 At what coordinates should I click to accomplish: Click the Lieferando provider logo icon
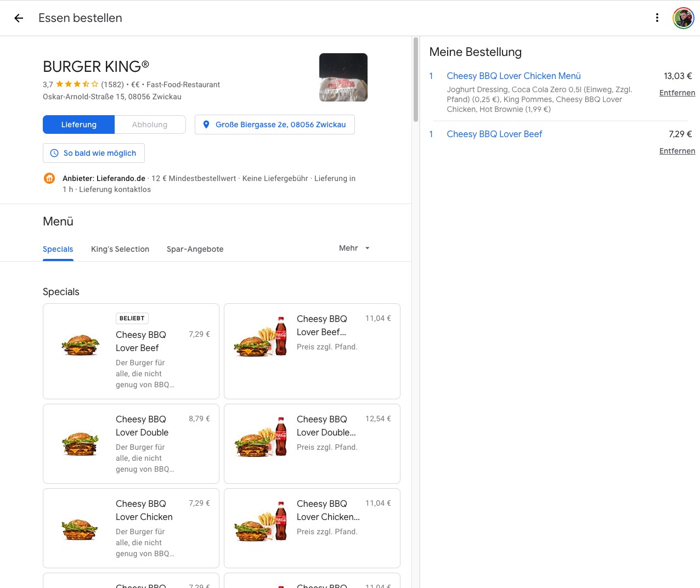(49, 178)
